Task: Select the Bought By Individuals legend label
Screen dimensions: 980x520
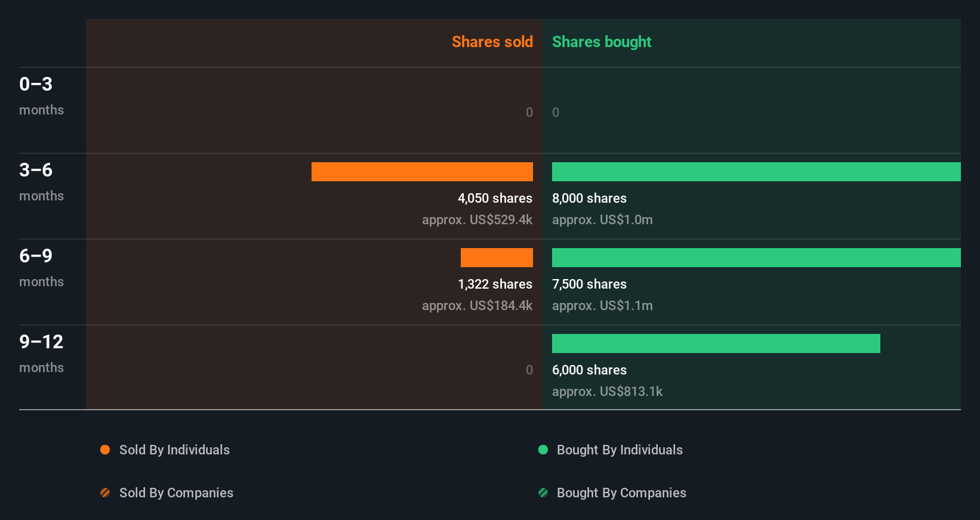Action: [x=620, y=450]
